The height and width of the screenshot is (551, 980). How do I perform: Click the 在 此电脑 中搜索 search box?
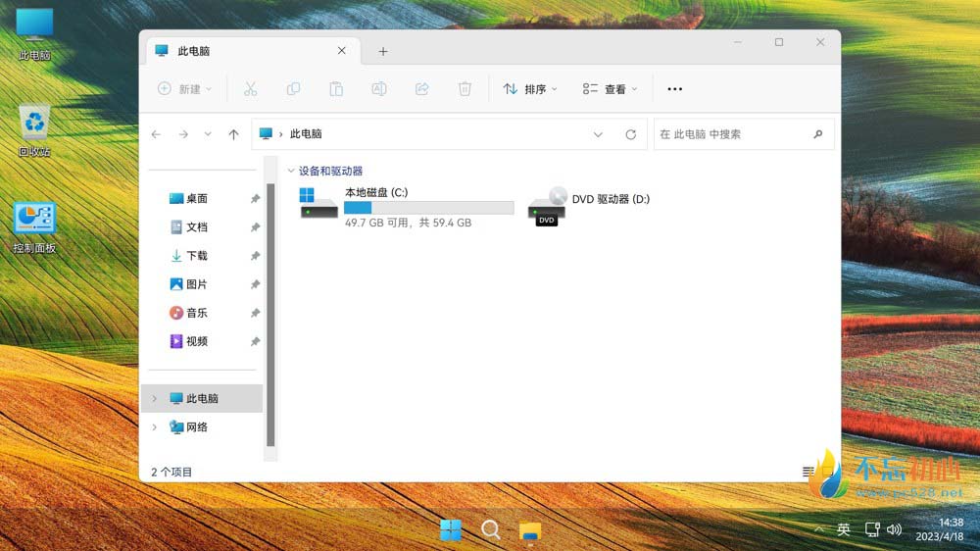[733, 134]
